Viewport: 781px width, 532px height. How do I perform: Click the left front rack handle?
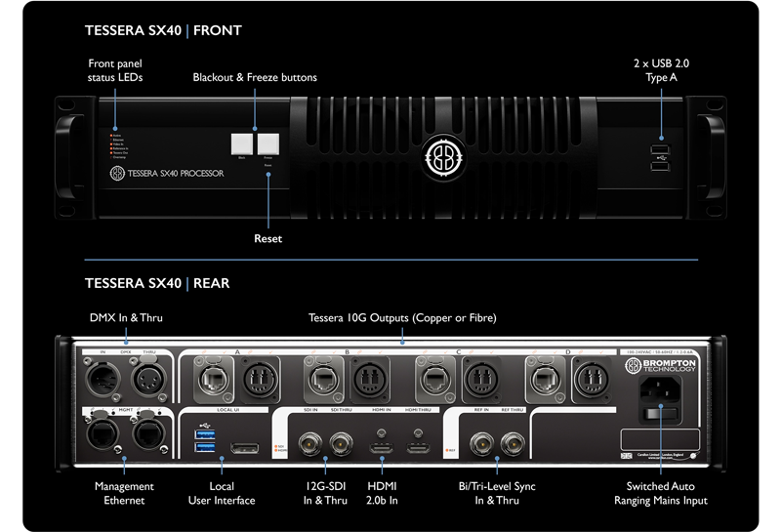[x=70, y=157]
